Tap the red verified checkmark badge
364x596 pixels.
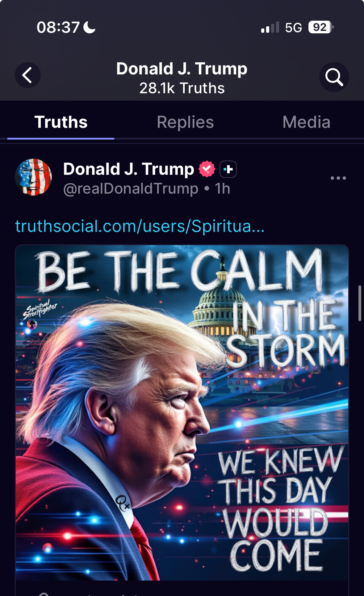pos(207,169)
